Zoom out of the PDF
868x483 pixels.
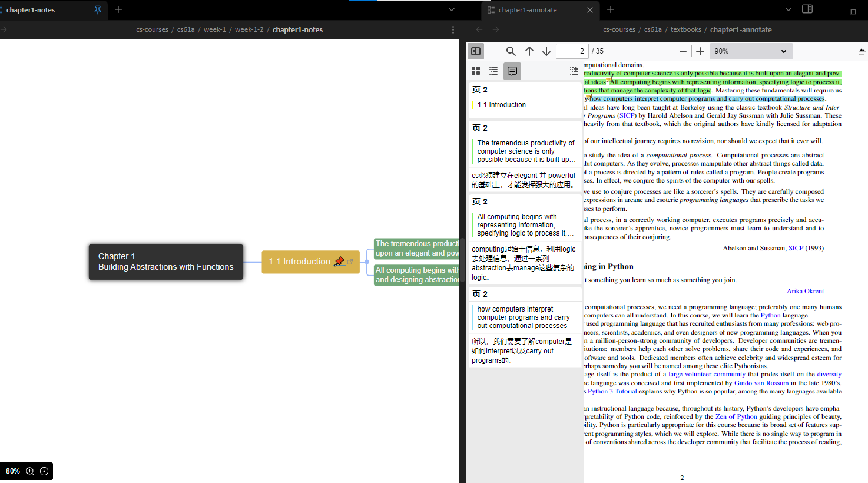pyautogui.click(x=683, y=51)
